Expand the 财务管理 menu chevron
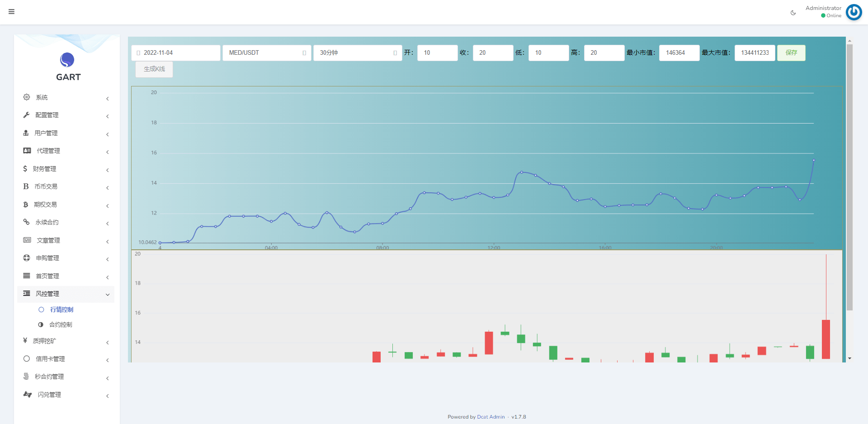The image size is (868, 424). 108,170
